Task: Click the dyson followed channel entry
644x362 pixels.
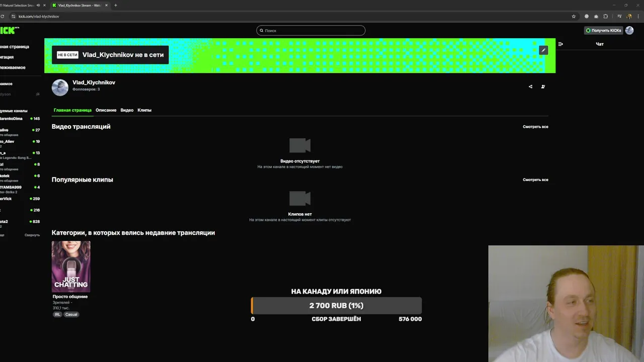Action: (x=20, y=94)
